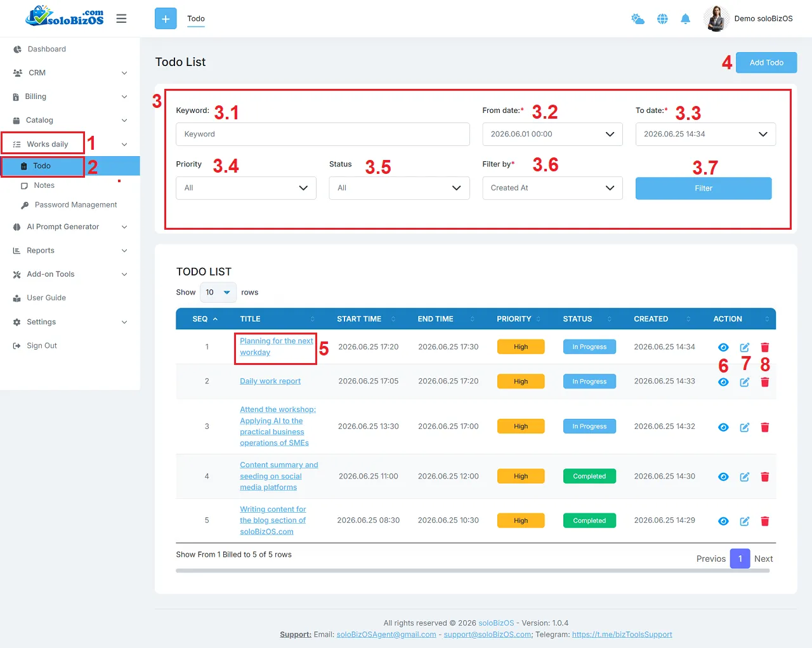Open the weather icon in header

tap(638, 19)
